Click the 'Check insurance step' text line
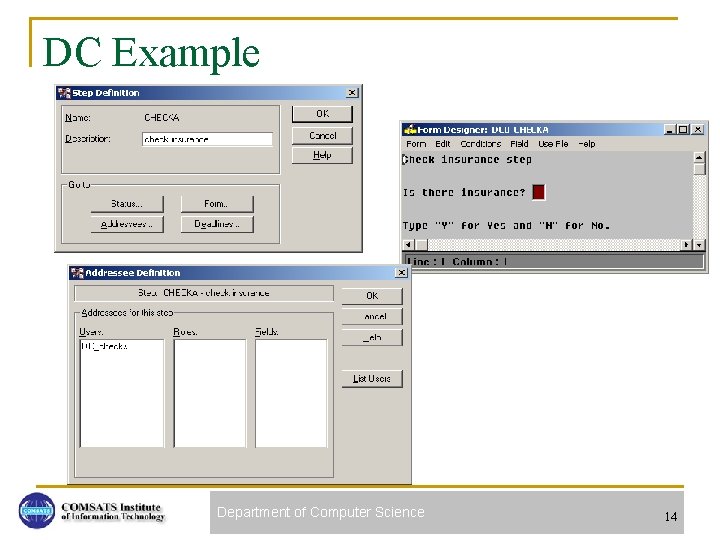The image size is (720, 540). [467, 160]
